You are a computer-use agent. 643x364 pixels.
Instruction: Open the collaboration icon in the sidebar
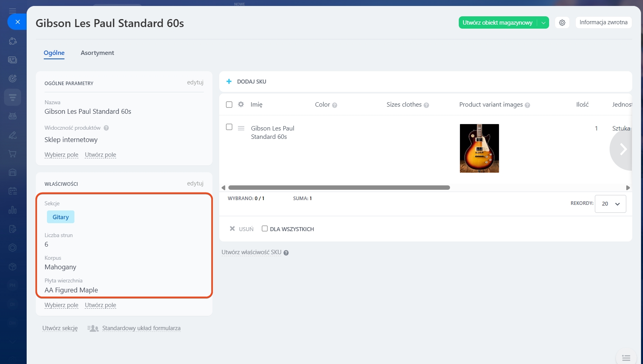(x=13, y=41)
